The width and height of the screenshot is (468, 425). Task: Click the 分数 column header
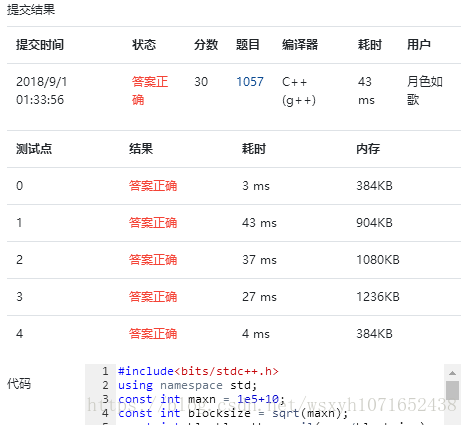pyautogui.click(x=206, y=45)
